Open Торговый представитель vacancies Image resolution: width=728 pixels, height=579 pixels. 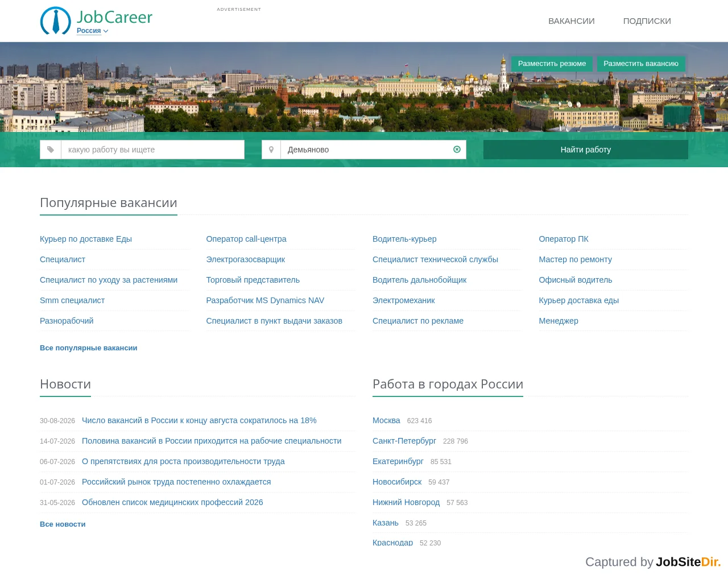pyautogui.click(x=253, y=280)
